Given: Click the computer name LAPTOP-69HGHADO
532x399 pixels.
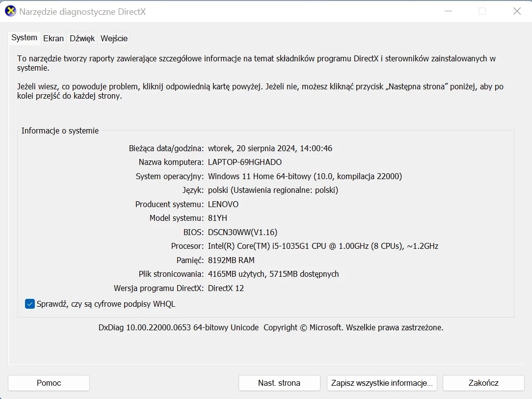Looking at the screenshot, I should click(244, 162).
